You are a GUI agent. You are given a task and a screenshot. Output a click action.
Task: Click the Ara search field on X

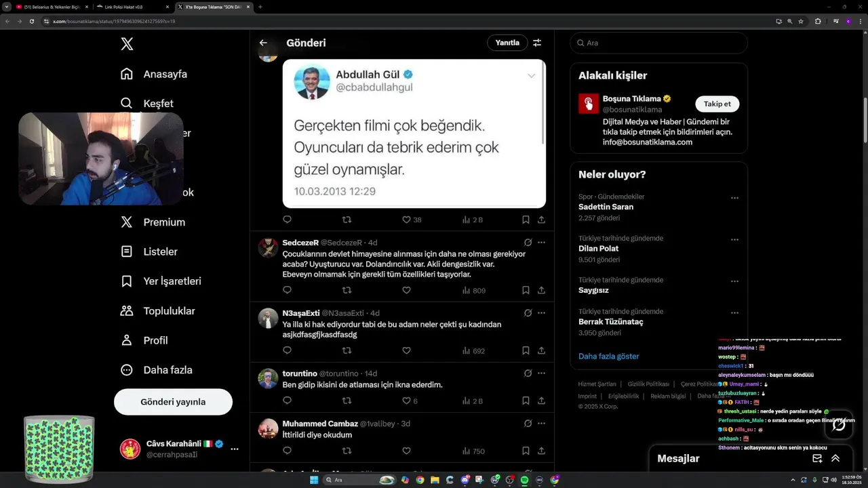click(659, 43)
